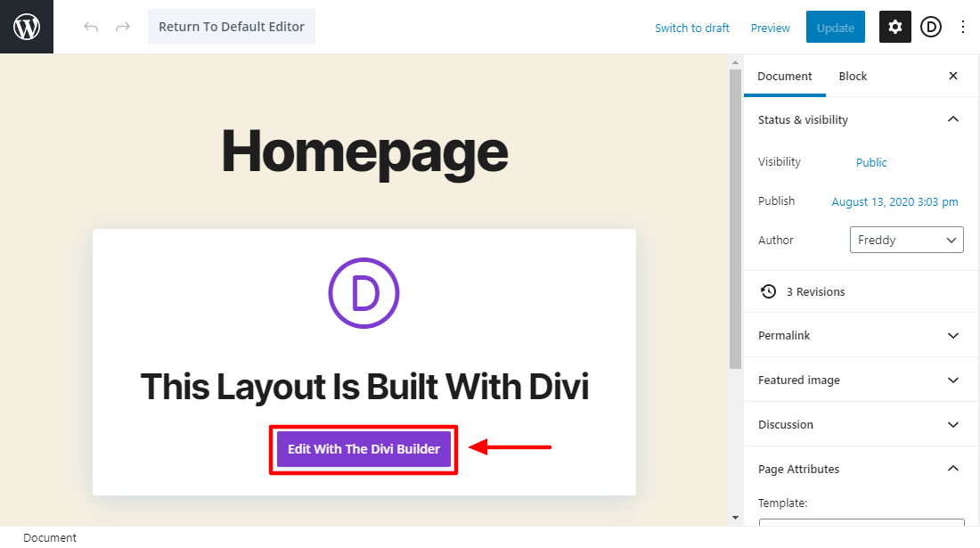
Task: Collapse the Status & visibility section
Action: [x=861, y=119]
